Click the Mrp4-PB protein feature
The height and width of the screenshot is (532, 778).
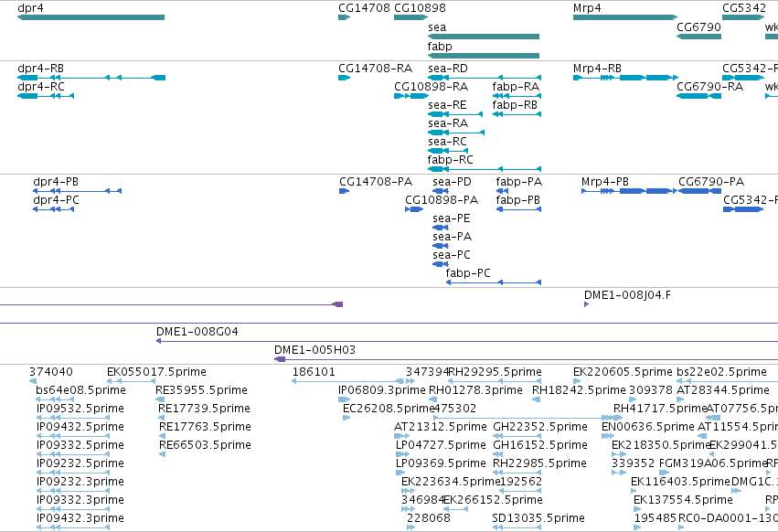[629, 191]
